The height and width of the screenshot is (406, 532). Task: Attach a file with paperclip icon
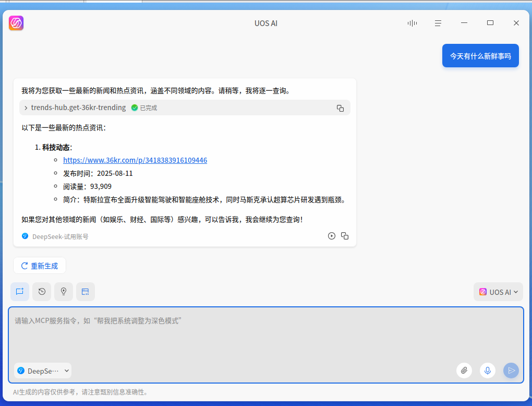point(464,371)
